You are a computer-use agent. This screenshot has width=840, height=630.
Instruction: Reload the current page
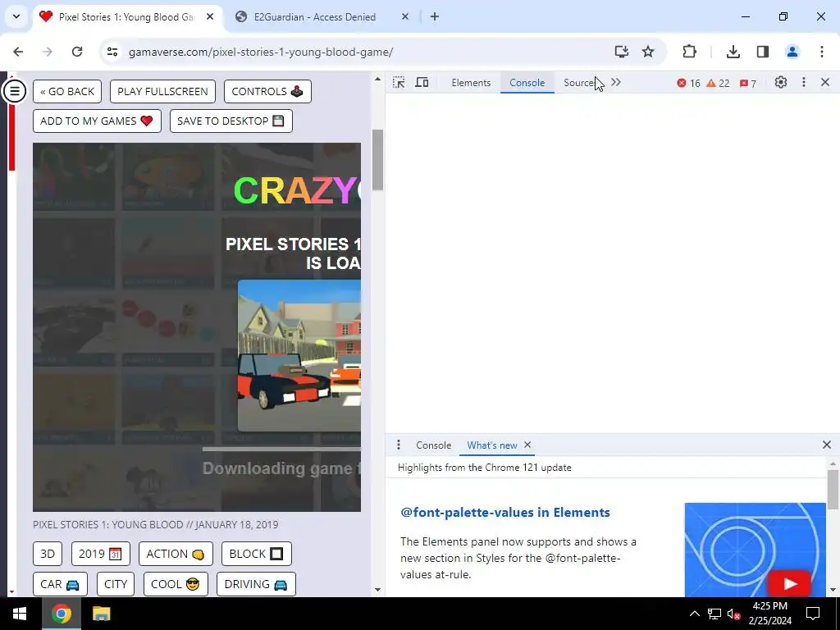click(77, 52)
